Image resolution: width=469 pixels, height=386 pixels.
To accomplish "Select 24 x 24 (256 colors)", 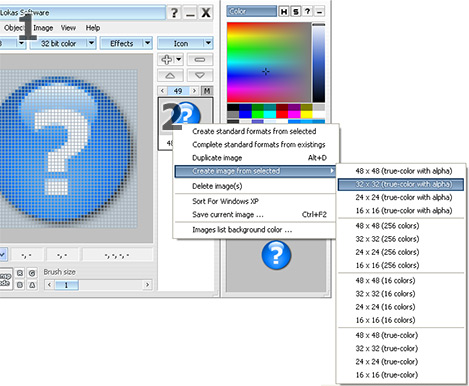I will click(x=401, y=252).
